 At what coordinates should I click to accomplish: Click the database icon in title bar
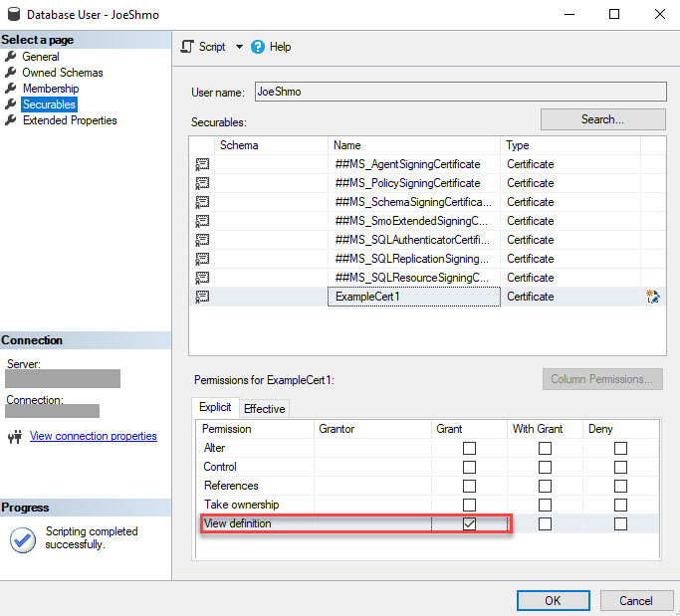click(x=13, y=15)
